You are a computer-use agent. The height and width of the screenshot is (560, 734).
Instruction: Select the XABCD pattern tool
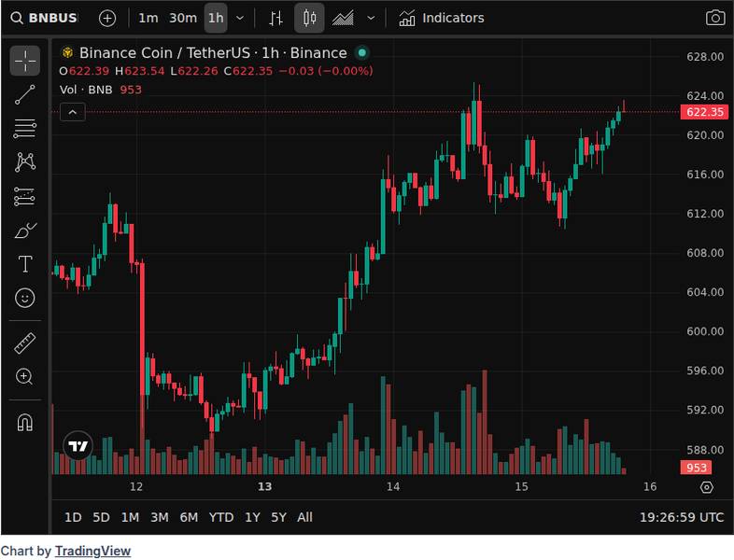[x=25, y=162]
